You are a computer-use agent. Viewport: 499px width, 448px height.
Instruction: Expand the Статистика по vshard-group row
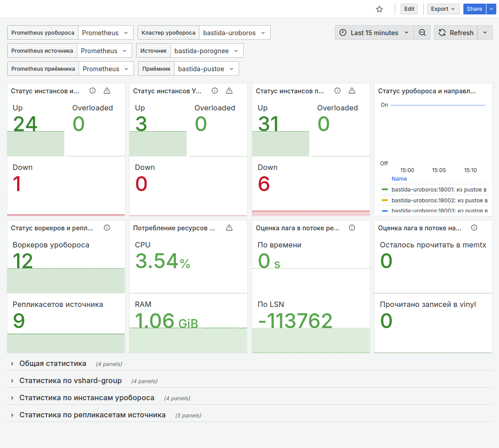pyautogui.click(x=70, y=380)
